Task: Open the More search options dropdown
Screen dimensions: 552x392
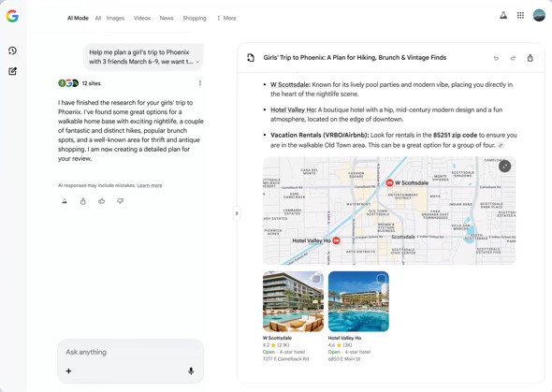Action: [226, 18]
